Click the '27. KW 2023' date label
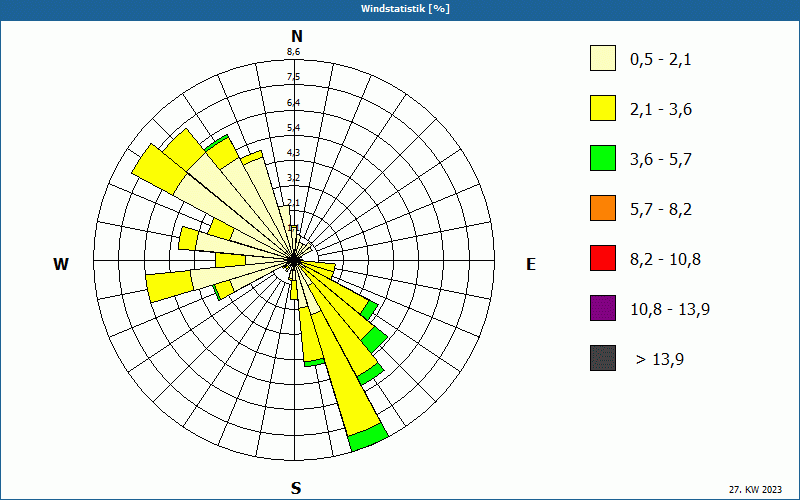 755,489
